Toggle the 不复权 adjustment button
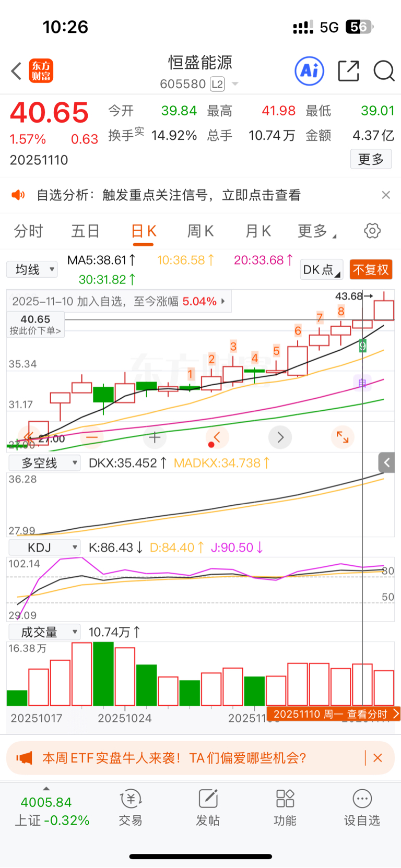Image resolution: width=401 pixels, height=868 pixels. click(371, 270)
